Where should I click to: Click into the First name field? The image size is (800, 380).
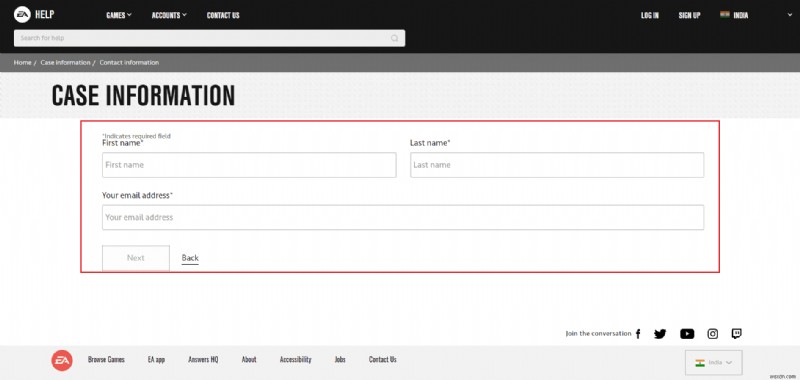249,165
